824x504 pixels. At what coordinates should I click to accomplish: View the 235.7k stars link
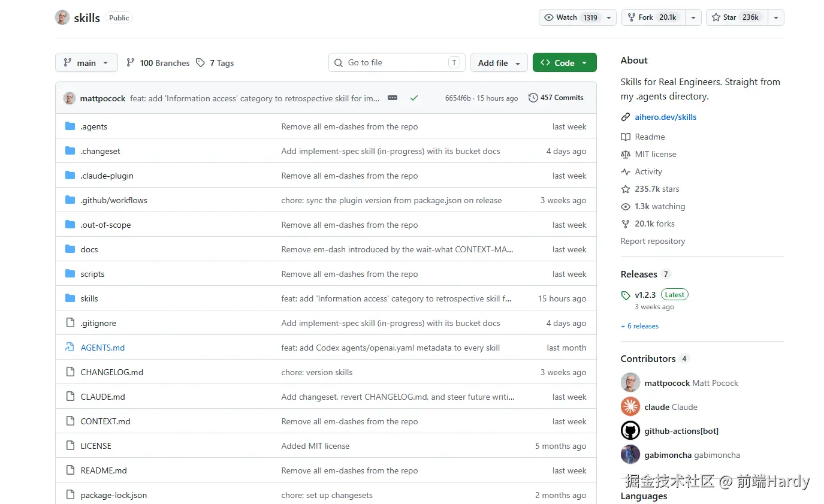point(657,189)
